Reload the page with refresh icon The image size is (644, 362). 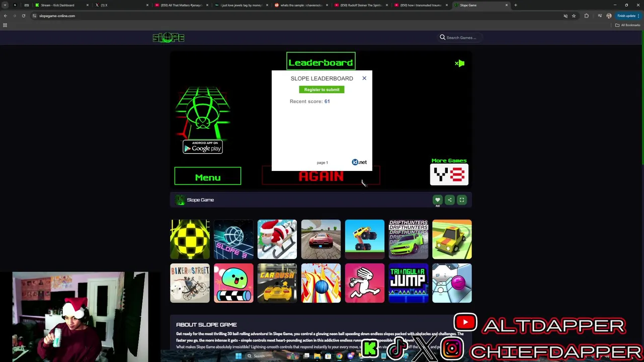[23, 16]
